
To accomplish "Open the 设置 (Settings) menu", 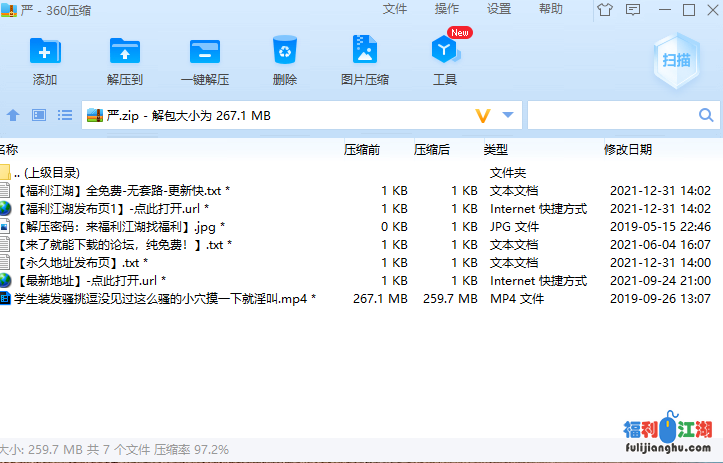I will point(499,9).
